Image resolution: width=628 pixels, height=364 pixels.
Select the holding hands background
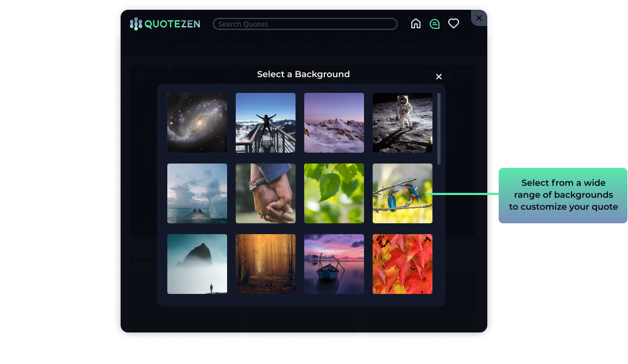(x=266, y=193)
